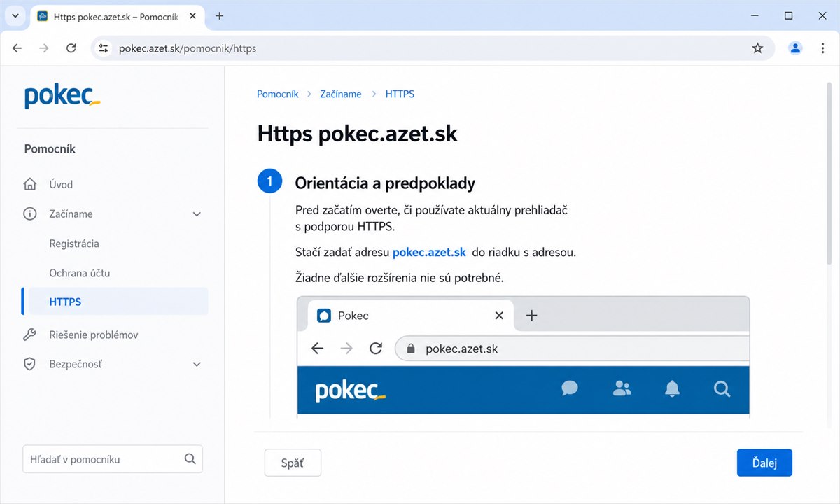
Task: Click the Pokec logo in sidebar
Action: pos(62,96)
